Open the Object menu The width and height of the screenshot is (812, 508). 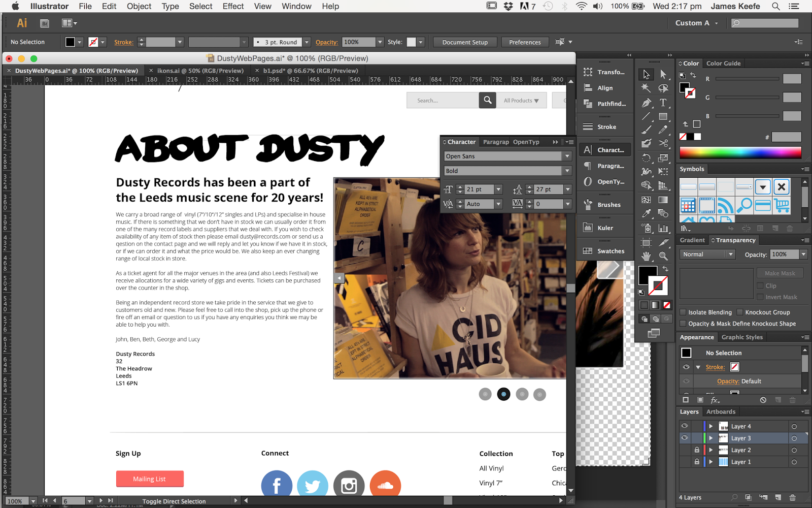(139, 6)
